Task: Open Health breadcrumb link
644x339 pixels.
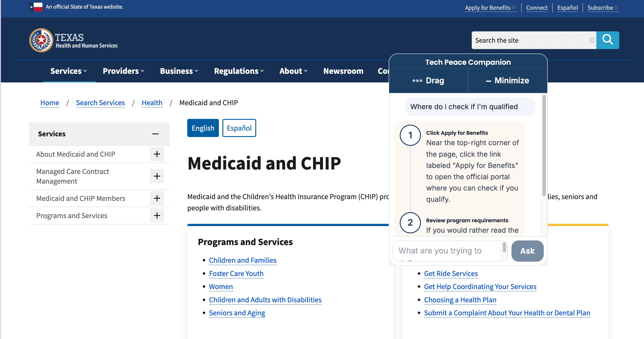Action: coord(152,103)
